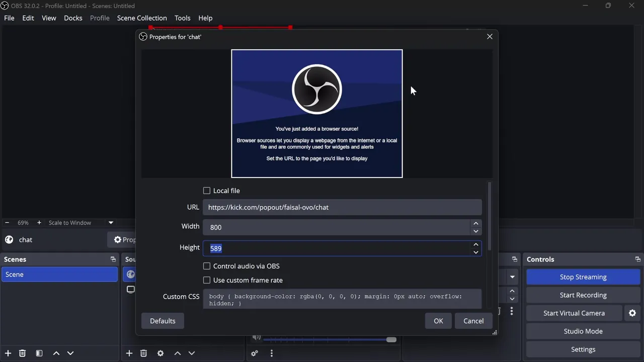
Task: Pop out the Controls dock with its float icon
Action: pyautogui.click(x=638, y=259)
